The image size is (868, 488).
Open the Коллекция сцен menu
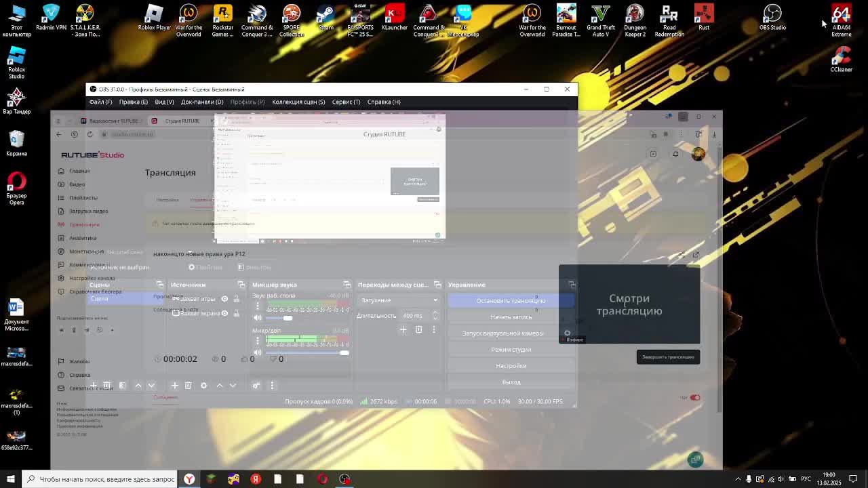tap(298, 102)
